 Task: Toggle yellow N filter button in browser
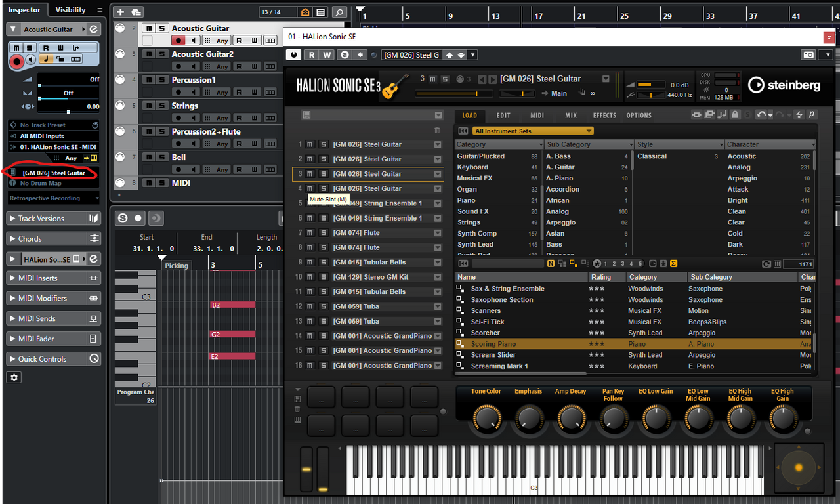551,263
